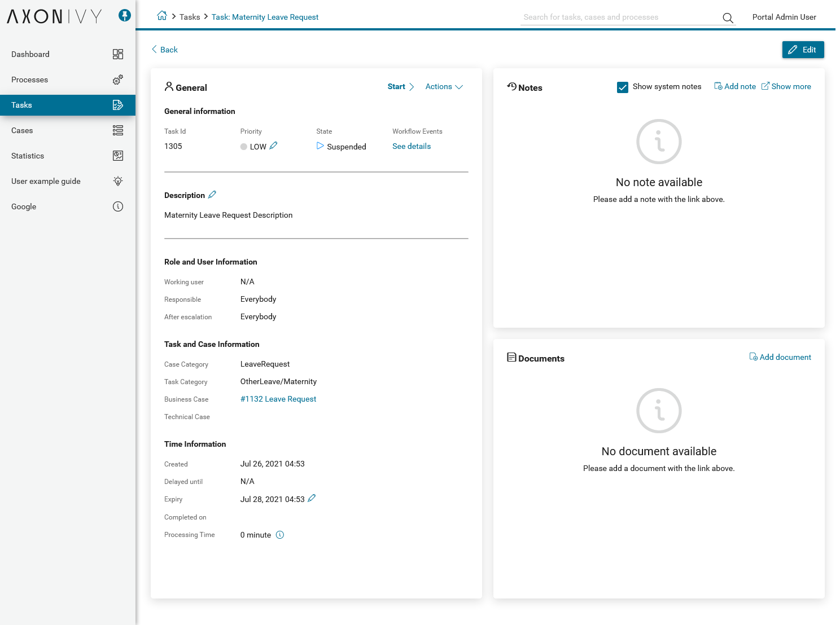Screen dimensions: 840x625
Task: Edit the expiry date pencil icon
Action: tap(312, 498)
